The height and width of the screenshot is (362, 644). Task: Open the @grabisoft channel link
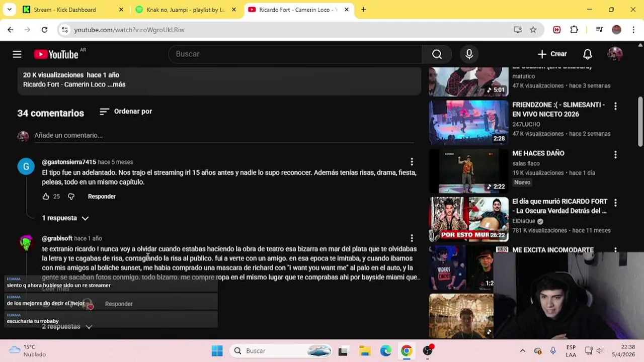coord(57,238)
